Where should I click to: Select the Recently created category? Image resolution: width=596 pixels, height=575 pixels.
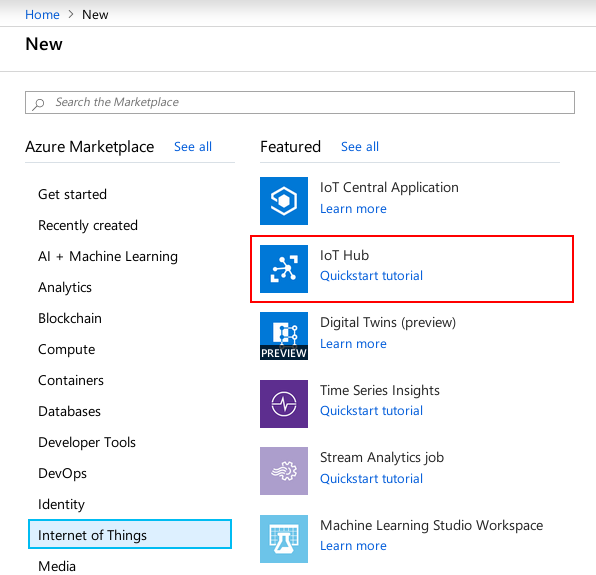[88, 225]
